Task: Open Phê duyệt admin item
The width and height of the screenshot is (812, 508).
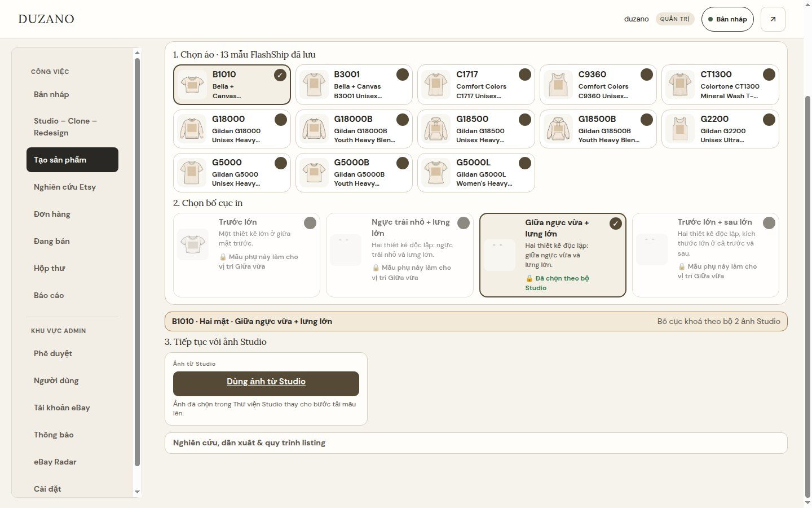Action: point(72,353)
